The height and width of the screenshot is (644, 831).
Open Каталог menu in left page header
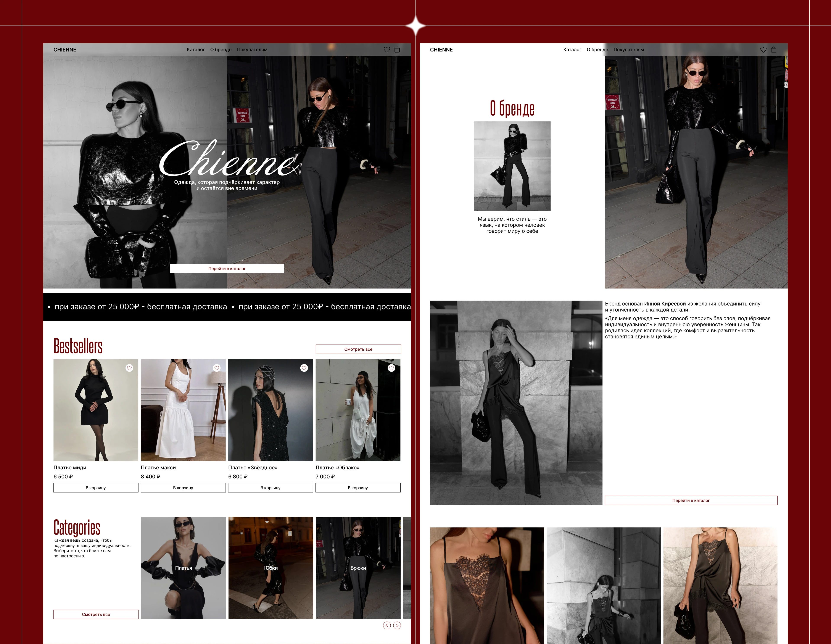[196, 50]
